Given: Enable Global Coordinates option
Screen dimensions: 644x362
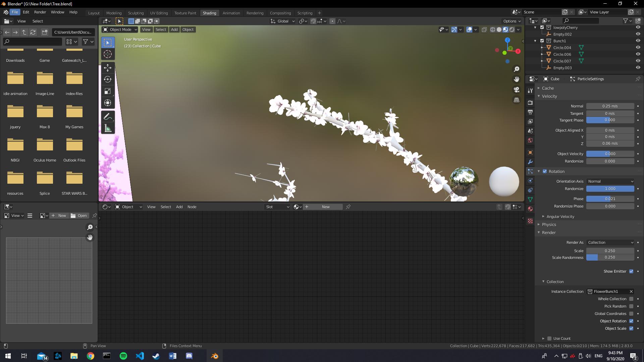Looking at the screenshot, I should tap(631, 314).
